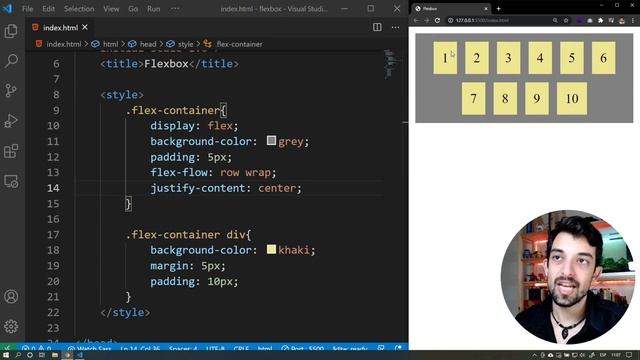Screen dimensions: 640x360
Task: Click the Spaces: 4 status entry
Action: click(x=183, y=349)
